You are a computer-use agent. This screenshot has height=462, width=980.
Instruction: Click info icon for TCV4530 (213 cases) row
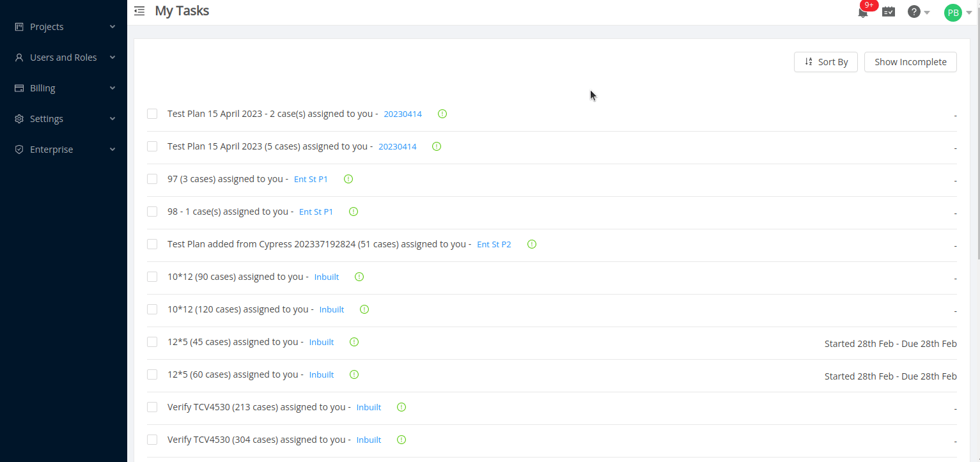tap(401, 407)
